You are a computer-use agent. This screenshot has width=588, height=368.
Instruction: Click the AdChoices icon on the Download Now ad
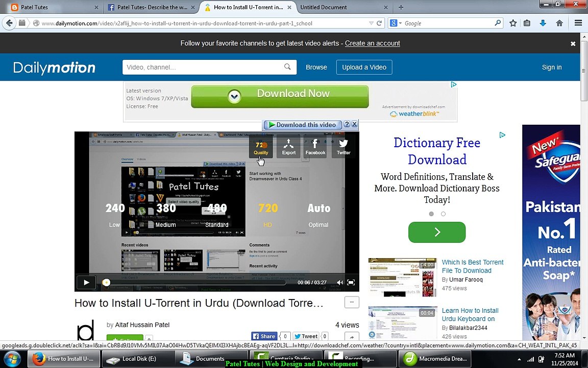pos(453,84)
